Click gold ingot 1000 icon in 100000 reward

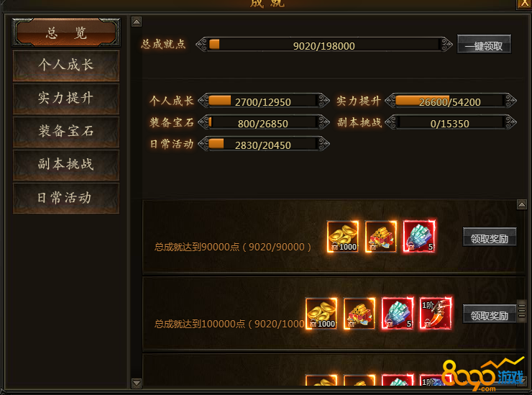click(x=321, y=314)
